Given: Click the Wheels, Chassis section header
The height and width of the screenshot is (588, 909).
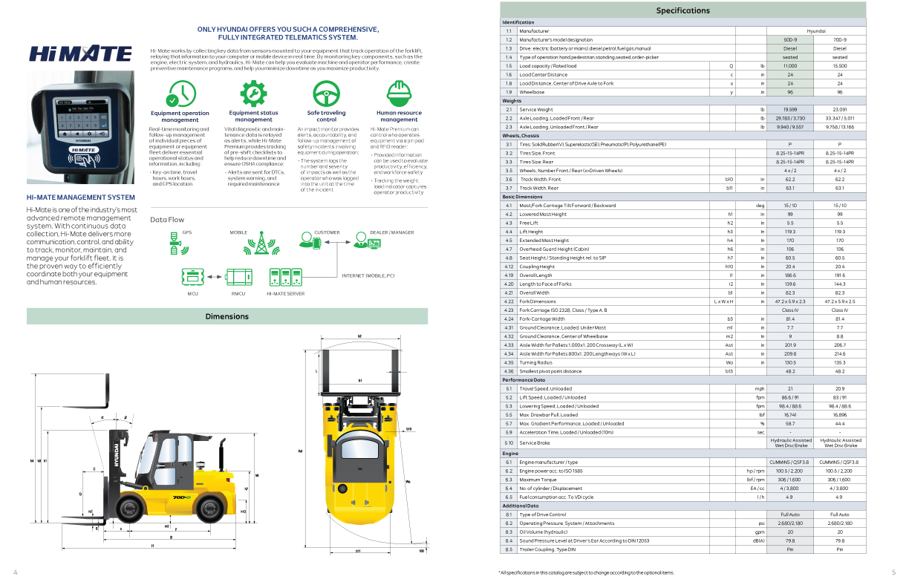Looking at the screenshot, I should click(682, 135).
